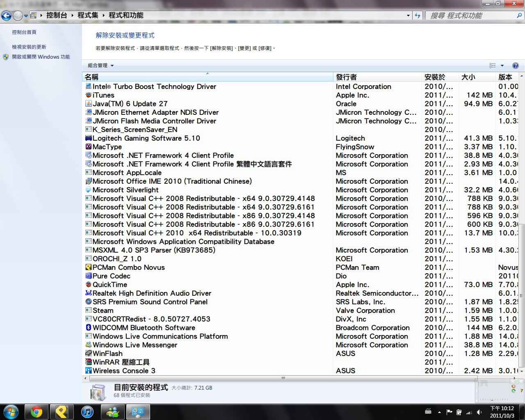This screenshot has height=420, width=525.
Task: Click the Microsoft Silverlight icon
Action: click(x=88, y=190)
